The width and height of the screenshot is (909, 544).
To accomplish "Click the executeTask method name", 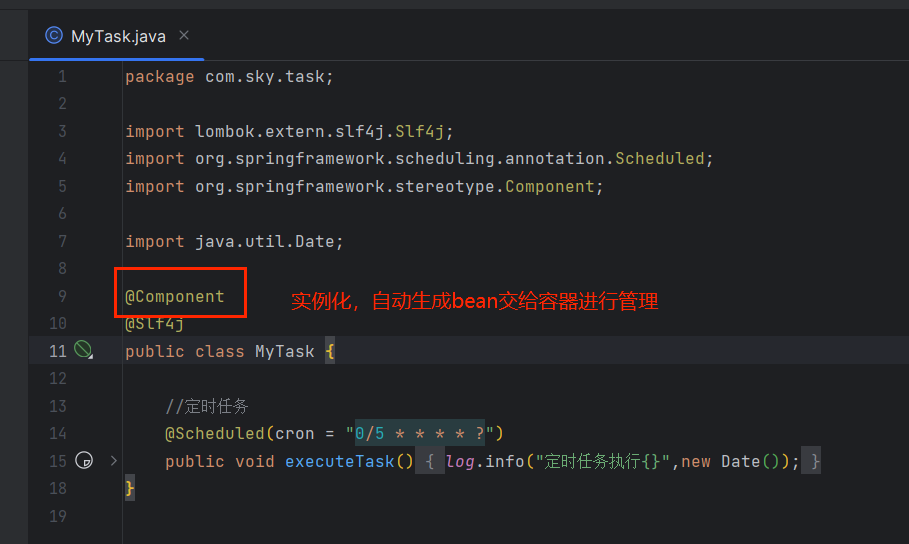I will tap(340, 462).
